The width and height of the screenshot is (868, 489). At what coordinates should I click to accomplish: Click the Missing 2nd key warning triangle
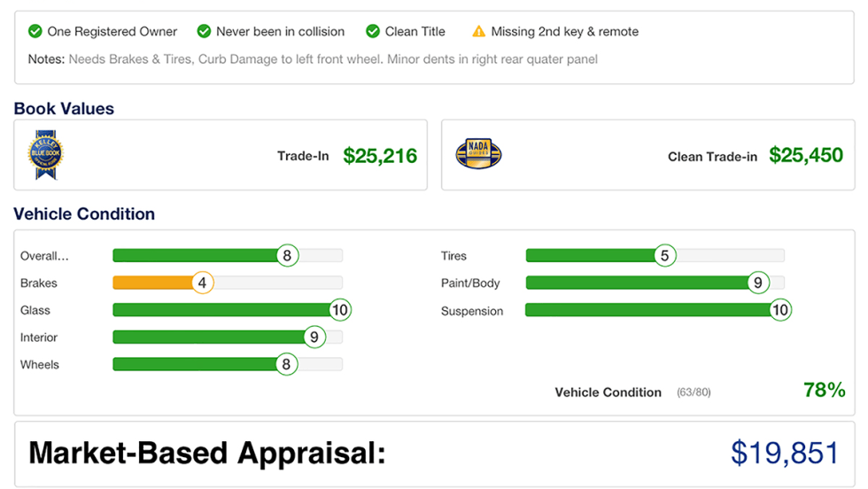click(x=479, y=31)
